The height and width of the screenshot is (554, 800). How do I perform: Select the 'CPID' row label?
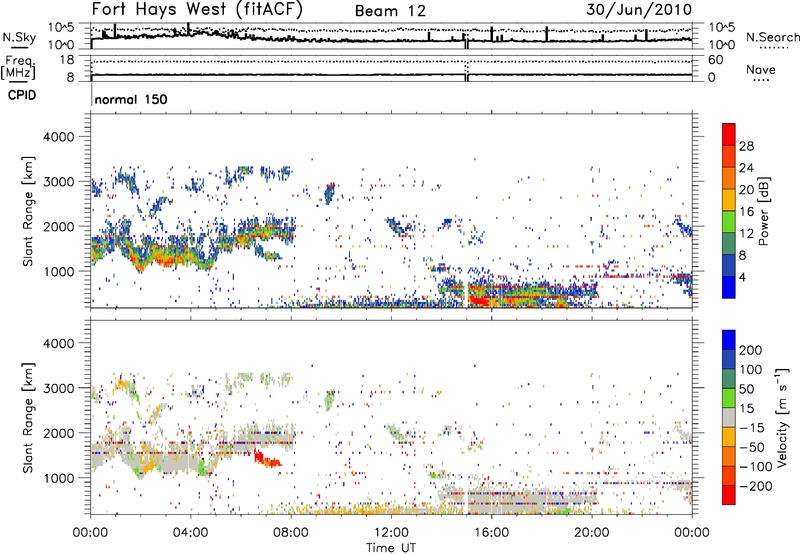[x=22, y=95]
